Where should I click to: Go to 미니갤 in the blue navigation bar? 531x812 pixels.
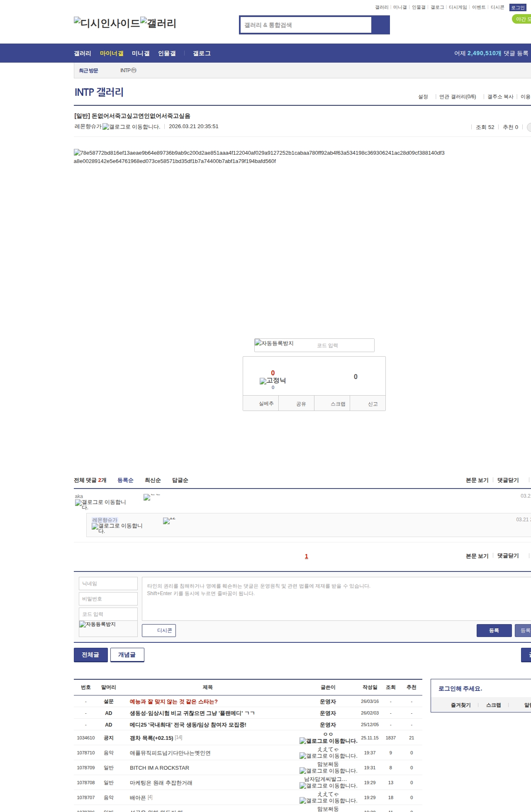point(141,53)
